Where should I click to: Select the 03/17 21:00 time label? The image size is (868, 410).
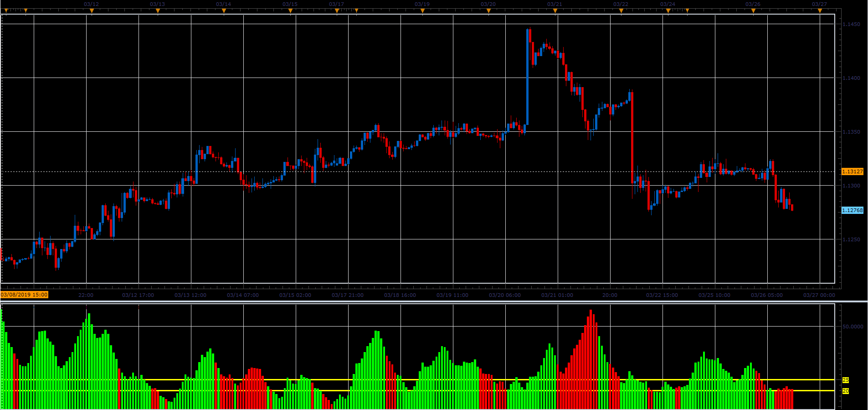tap(348, 295)
